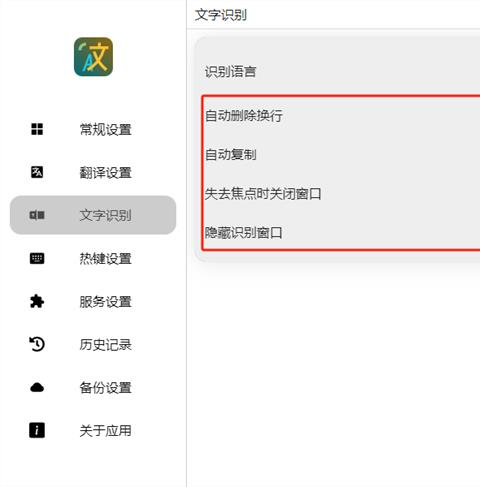480x487 pixels.
Task: Show 历史记录 page
Action: tap(93, 344)
